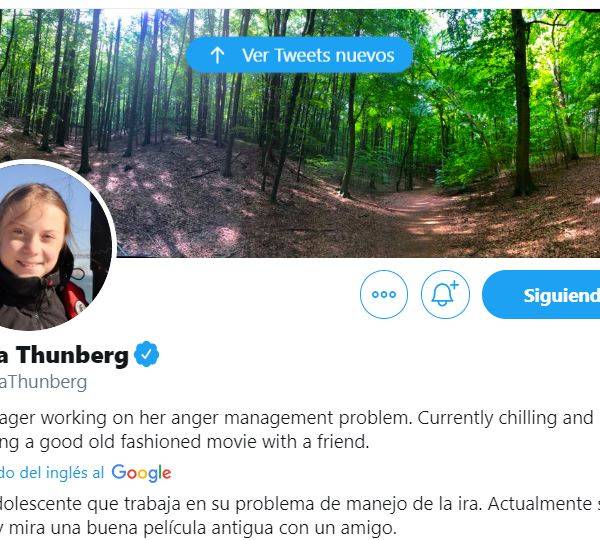Toggle the Siguiendo following button
The width and height of the screenshot is (600, 540).
[x=541, y=294]
